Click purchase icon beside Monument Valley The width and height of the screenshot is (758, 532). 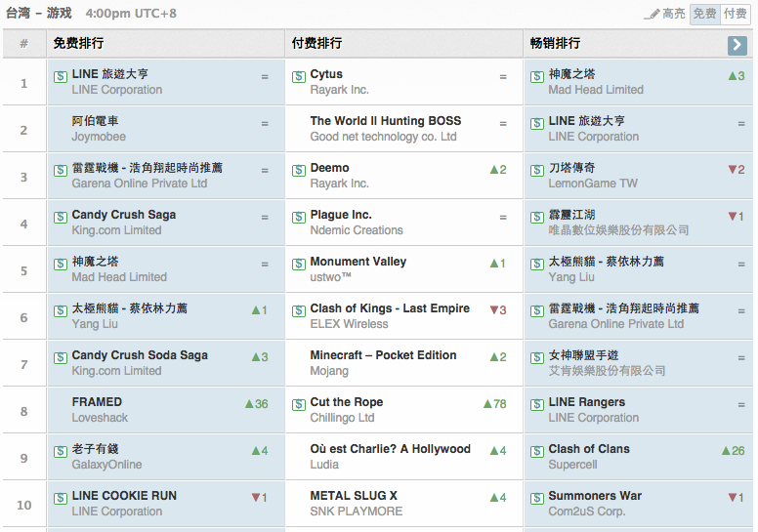coord(299,264)
